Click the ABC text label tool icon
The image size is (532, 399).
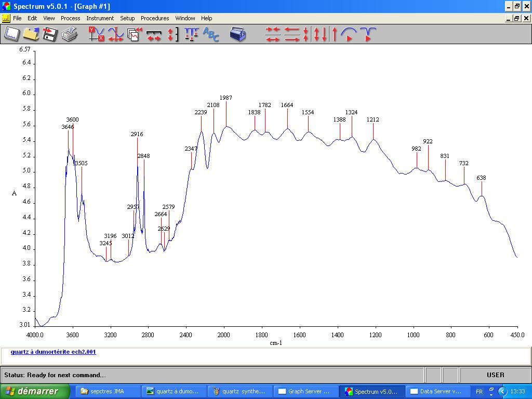(211, 34)
